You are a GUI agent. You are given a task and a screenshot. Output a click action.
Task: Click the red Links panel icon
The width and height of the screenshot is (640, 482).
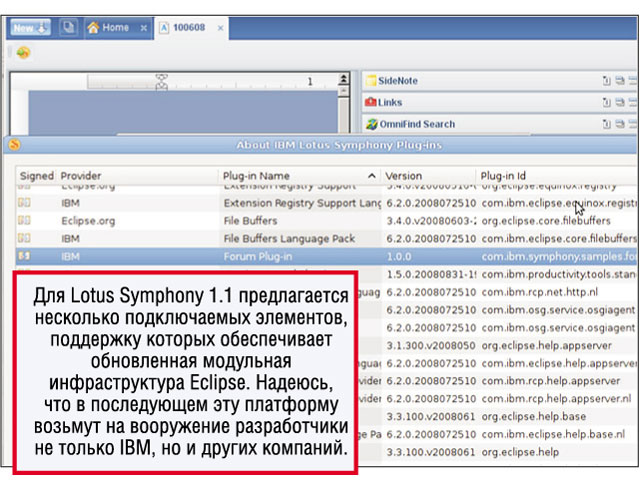371,102
